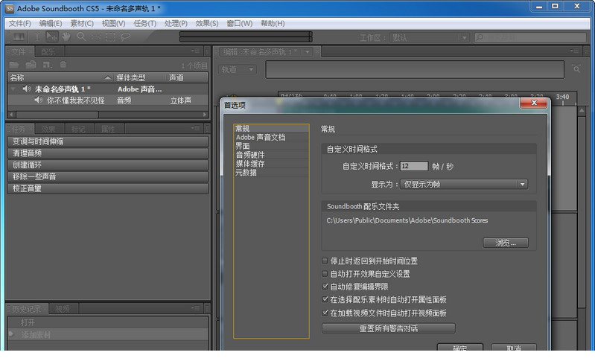
Task: Open the Tasks panel options menu icon
Action: [x=196, y=129]
